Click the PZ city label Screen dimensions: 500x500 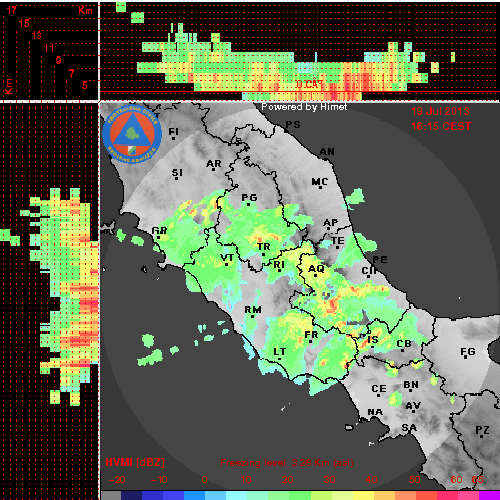coord(482,430)
